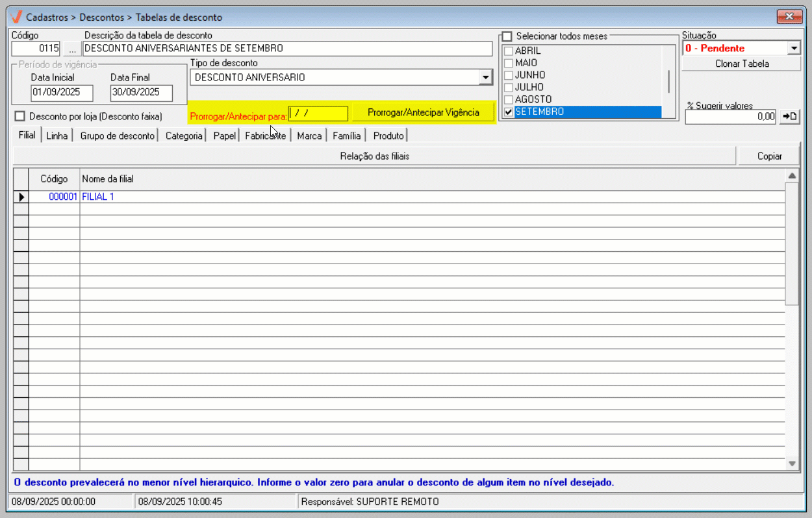Click the Prorrogar/Antecipar para date field
The image size is (812, 518).
[318, 113]
